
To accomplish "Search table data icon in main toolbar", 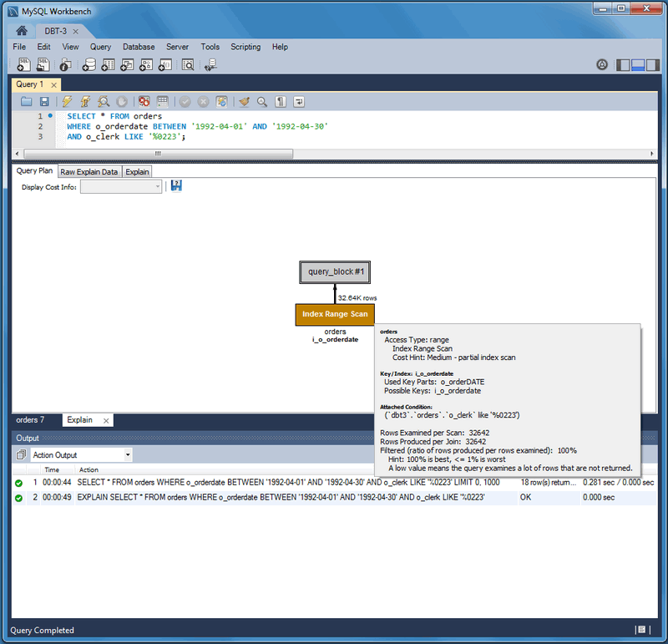I will point(188,65).
